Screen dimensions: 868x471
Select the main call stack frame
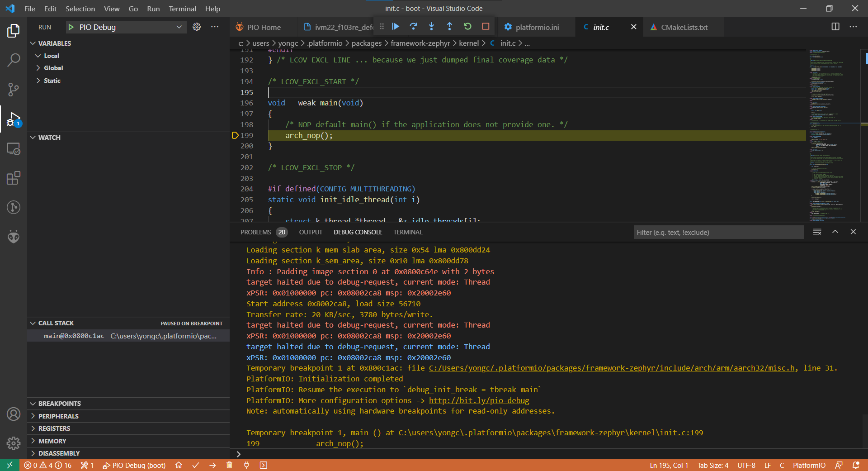click(x=128, y=336)
